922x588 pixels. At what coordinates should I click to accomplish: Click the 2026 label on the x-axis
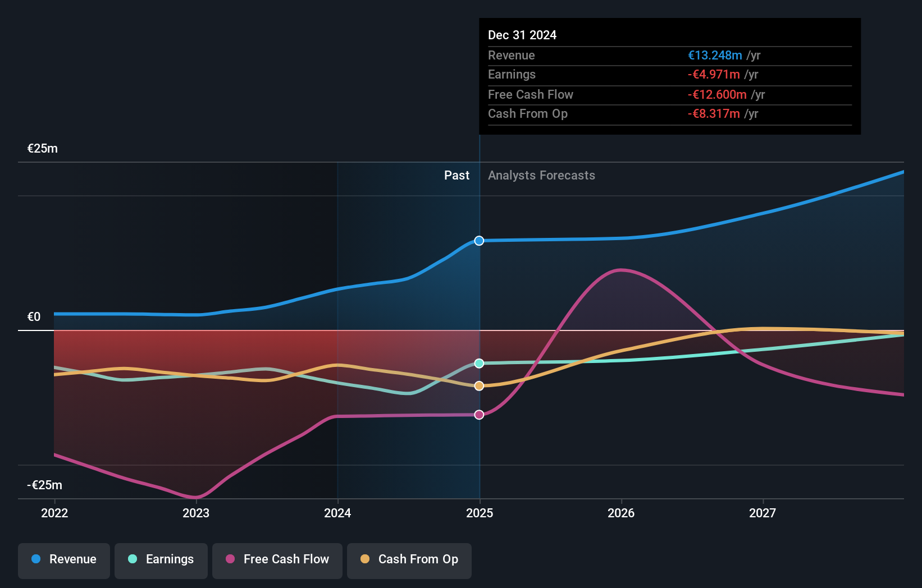click(620, 513)
